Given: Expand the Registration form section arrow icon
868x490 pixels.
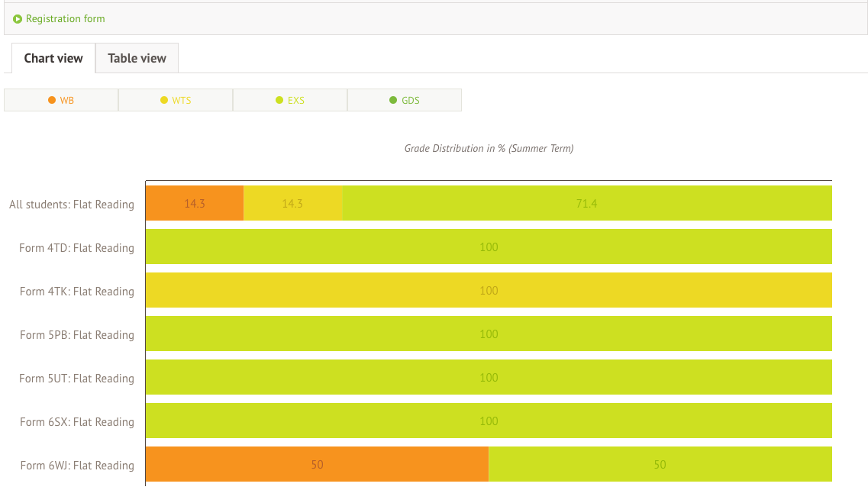Looking at the screenshot, I should 18,19.
